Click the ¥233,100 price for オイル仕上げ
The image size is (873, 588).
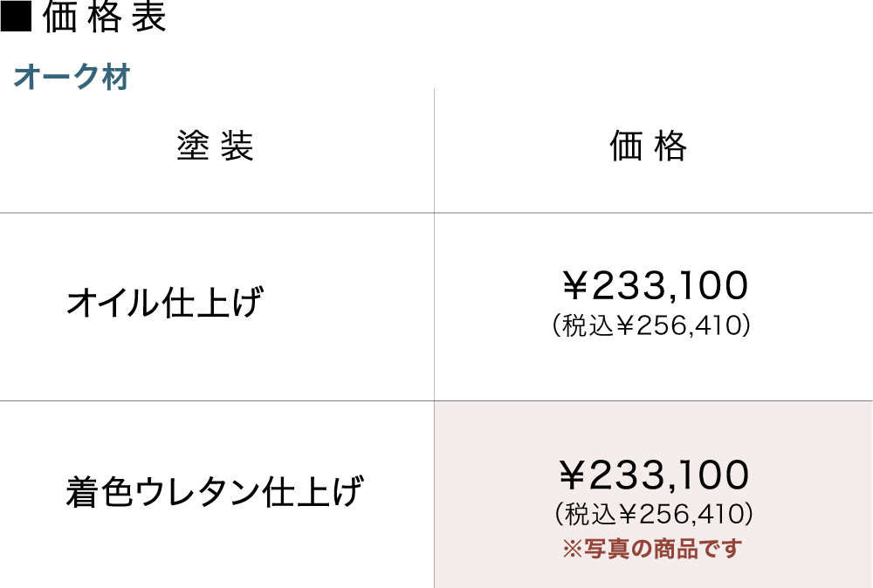pos(654,285)
